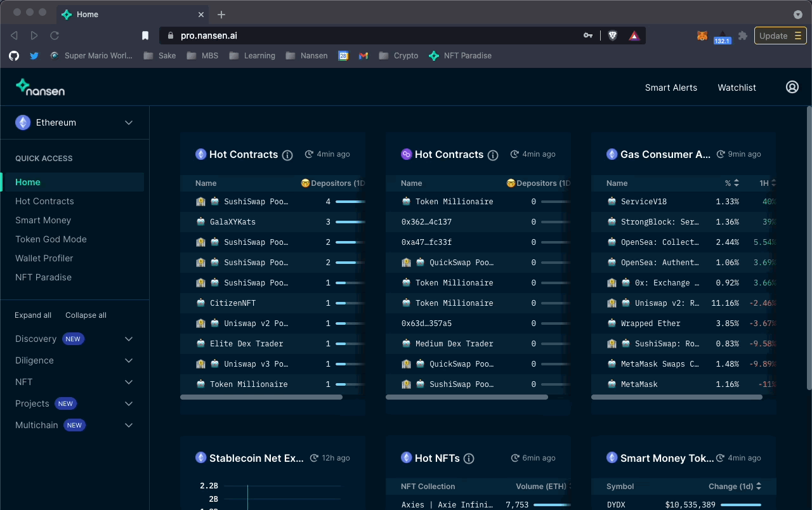Open new browser tab with plus icon

click(x=221, y=15)
